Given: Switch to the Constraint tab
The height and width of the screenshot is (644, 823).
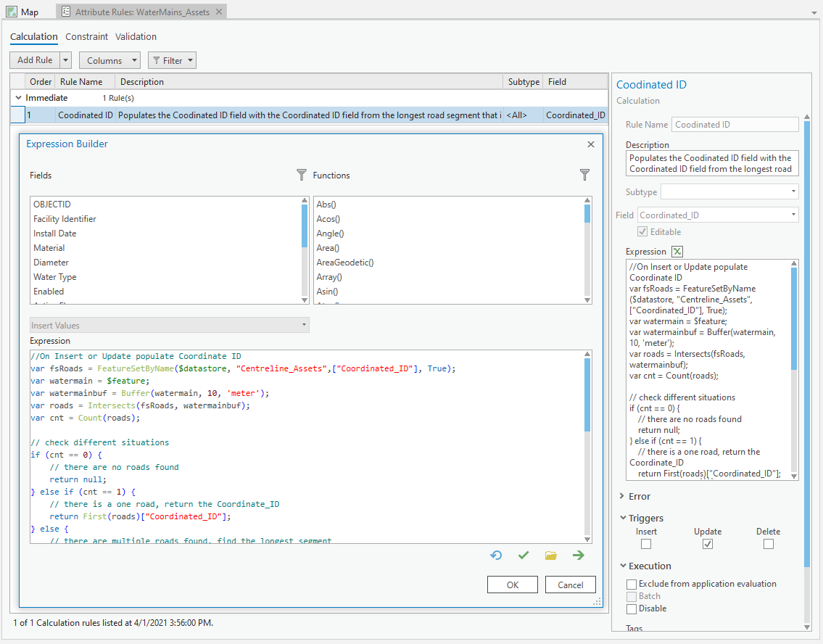Looking at the screenshot, I should tap(86, 36).
